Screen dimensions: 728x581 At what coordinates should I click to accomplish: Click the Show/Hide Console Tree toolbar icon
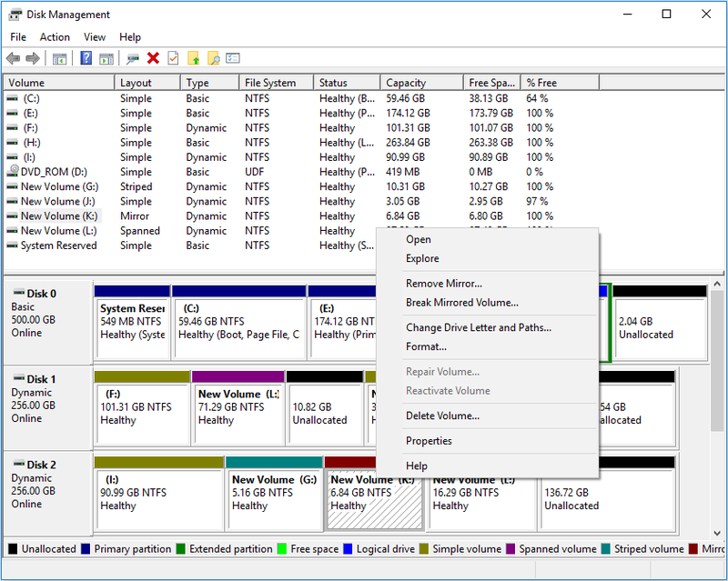click(x=59, y=59)
